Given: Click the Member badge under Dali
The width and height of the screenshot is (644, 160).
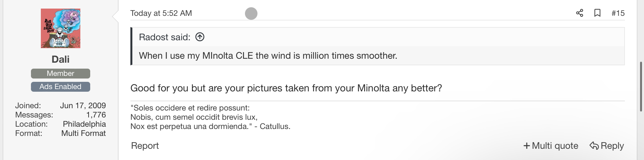Looking at the screenshot, I should (x=61, y=74).
